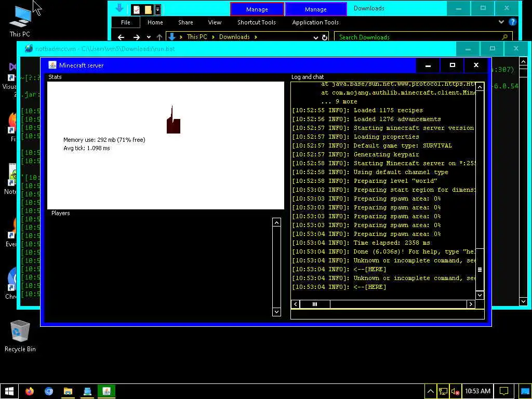Click the 'Preparing level "world"' log line
This screenshot has height=399, width=532.
tap(365, 181)
